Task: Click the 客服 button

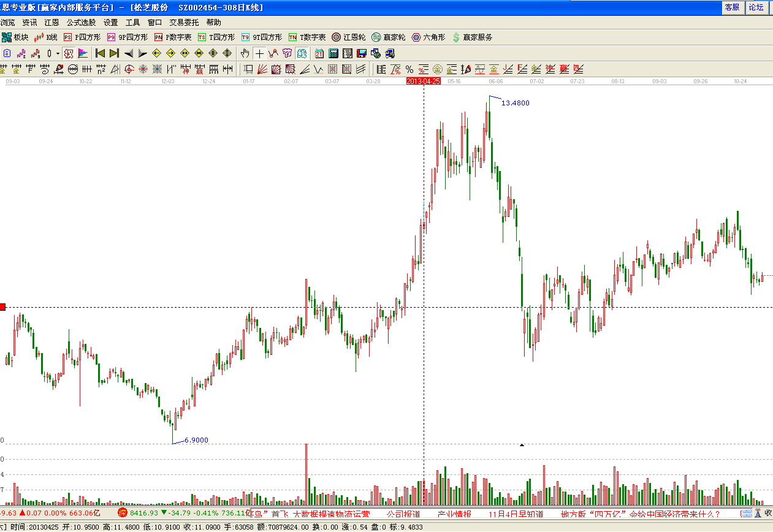Action: [x=732, y=7]
